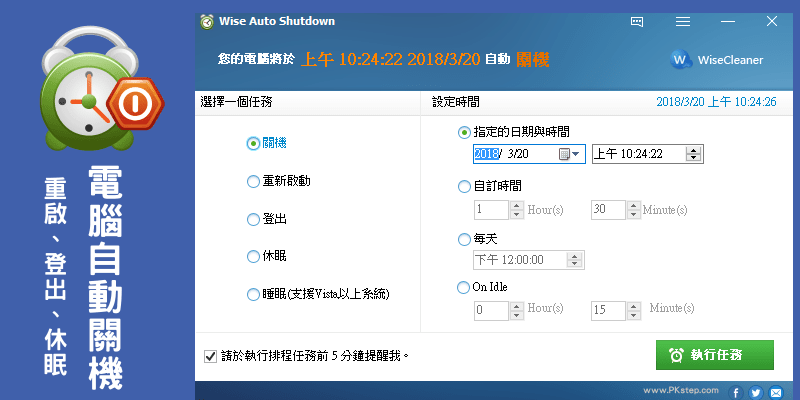
Task: Click the Twitter bird icon
Action: 756,392
